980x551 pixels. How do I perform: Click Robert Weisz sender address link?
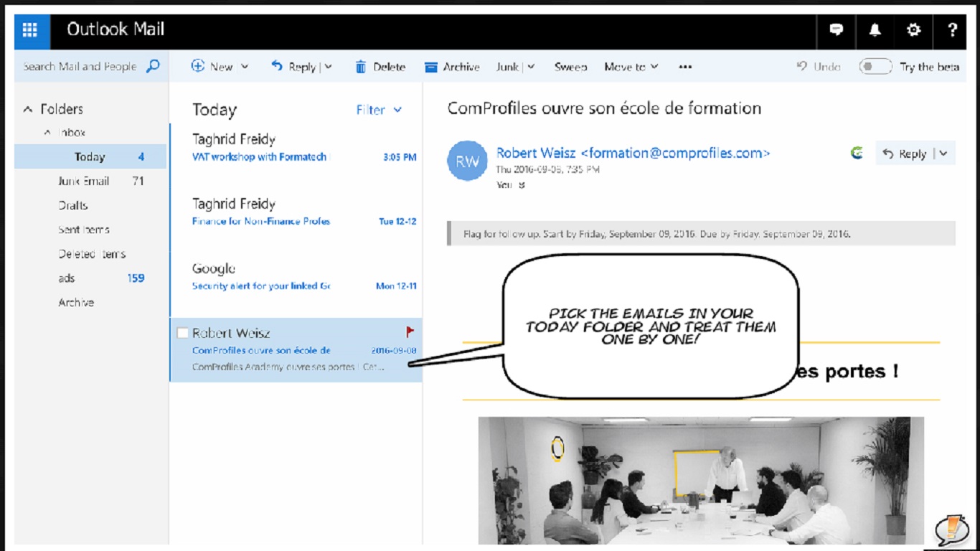click(x=633, y=153)
